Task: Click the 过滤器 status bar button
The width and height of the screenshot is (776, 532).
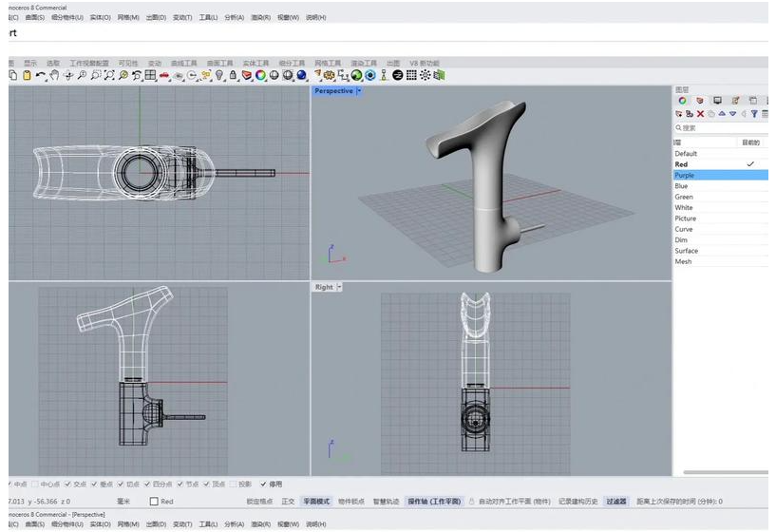Action: pyautogui.click(x=616, y=502)
